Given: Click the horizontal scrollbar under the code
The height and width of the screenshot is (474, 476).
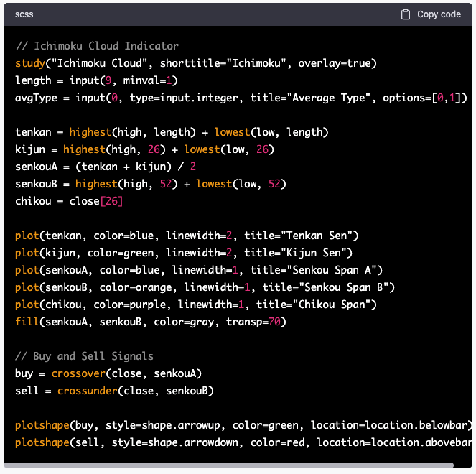Looking at the screenshot, I should [228, 465].
